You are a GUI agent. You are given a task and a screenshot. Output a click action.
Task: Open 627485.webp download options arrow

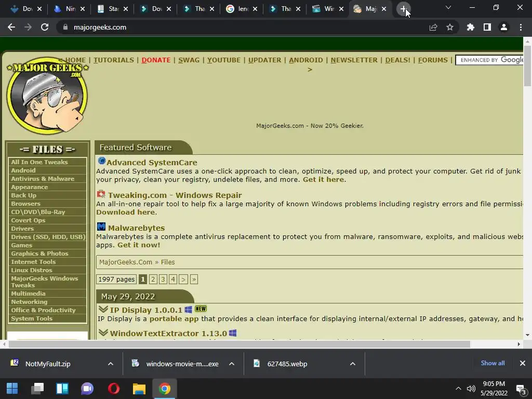(x=353, y=364)
